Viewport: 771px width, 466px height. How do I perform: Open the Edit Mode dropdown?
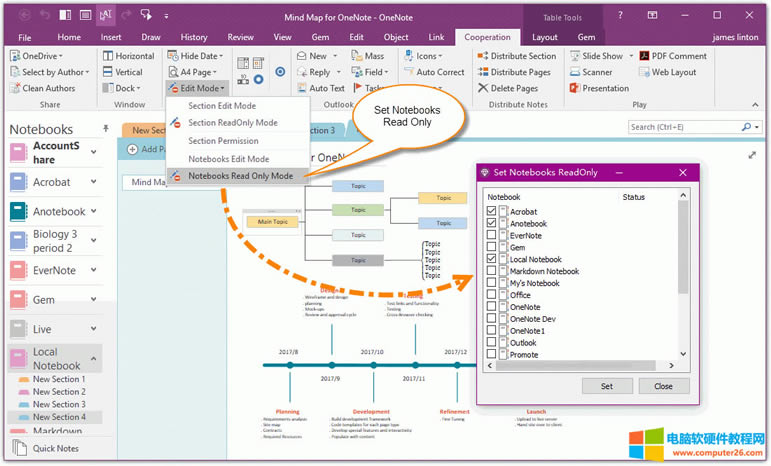197,88
